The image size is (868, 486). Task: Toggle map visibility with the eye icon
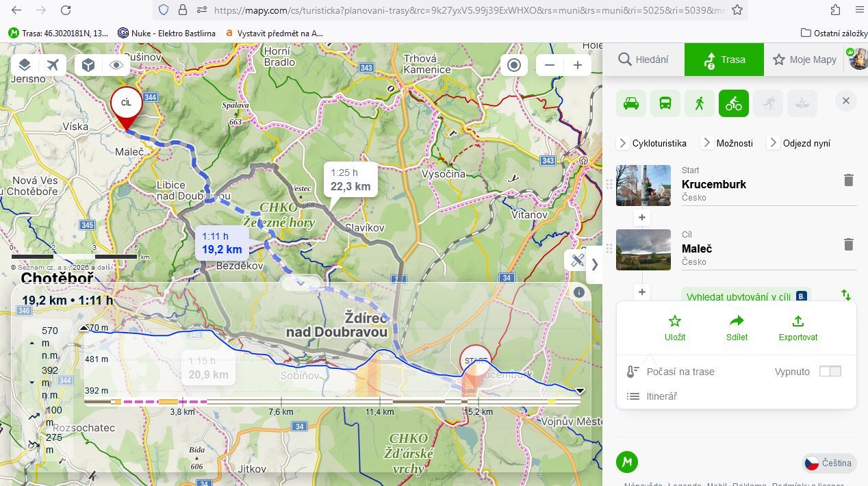pos(116,65)
